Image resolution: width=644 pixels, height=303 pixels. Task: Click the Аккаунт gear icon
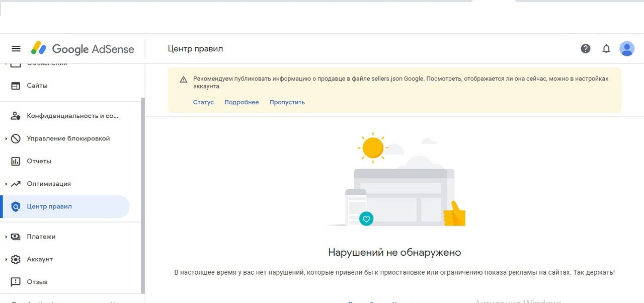(x=16, y=259)
